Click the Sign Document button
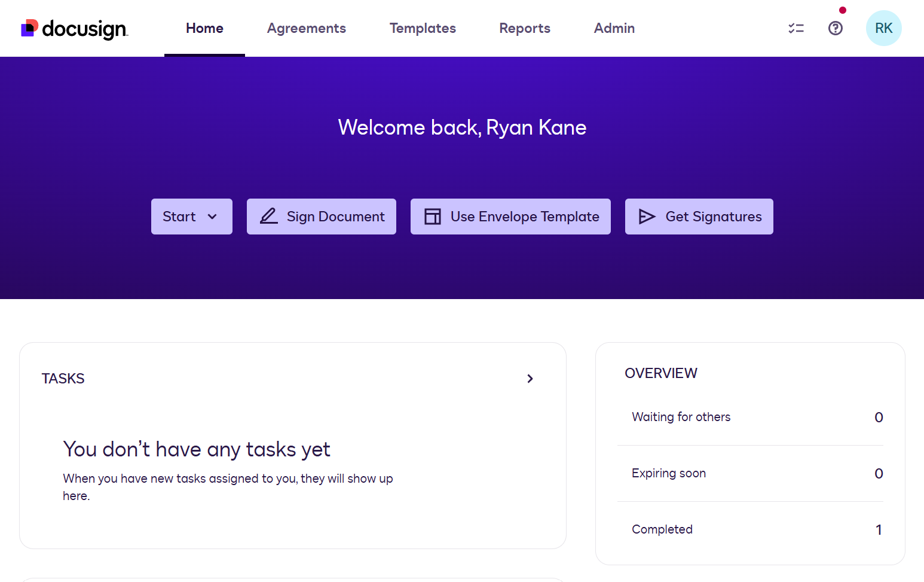 [x=322, y=217]
